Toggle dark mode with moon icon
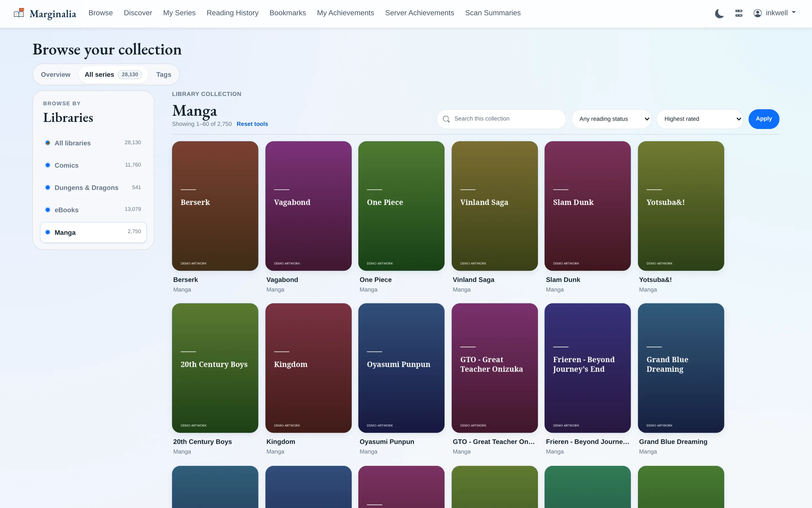This screenshot has height=508, width=812. 719,14
